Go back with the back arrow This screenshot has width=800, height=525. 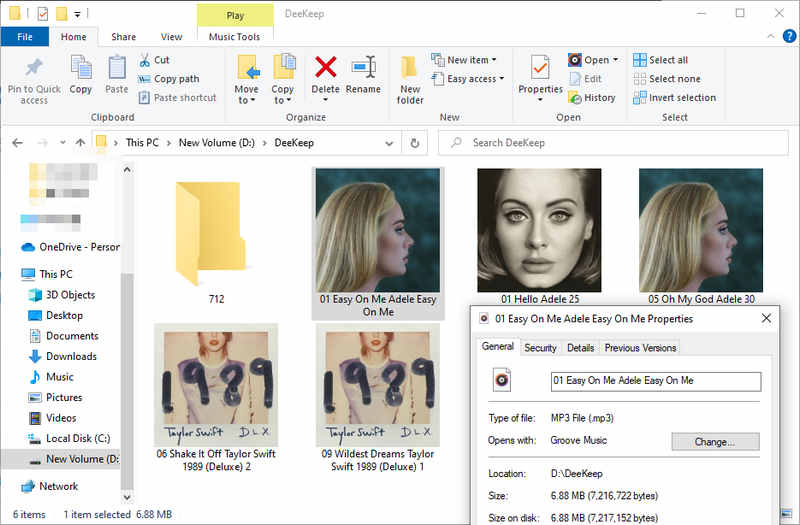pos(17,143)
